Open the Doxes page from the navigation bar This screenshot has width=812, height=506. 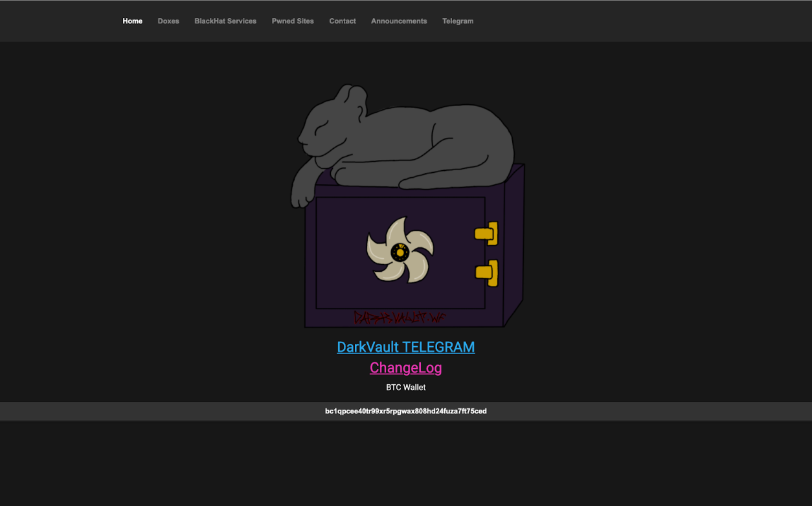click(x=168, y=21)
